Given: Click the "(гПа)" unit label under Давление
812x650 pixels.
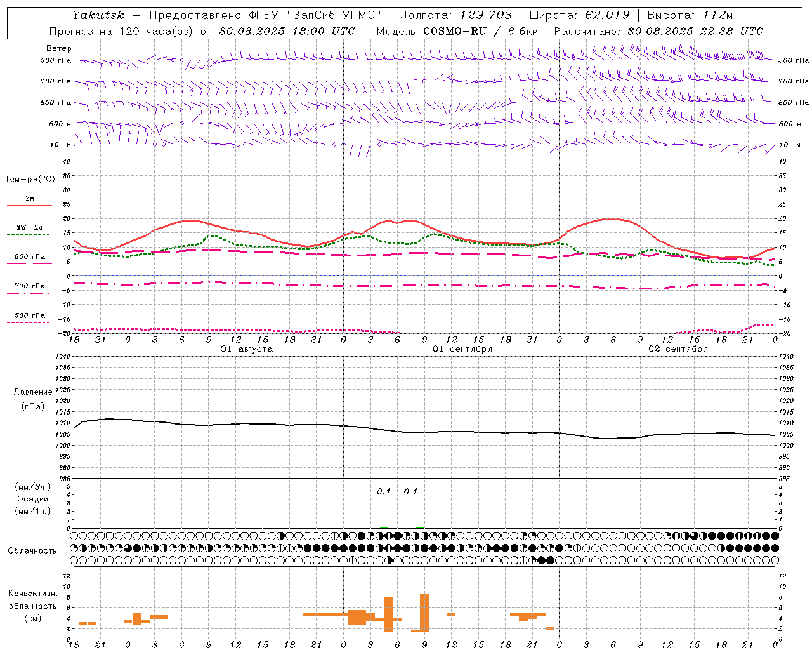Looking at the screenshot, I should (x=33, y=407).
